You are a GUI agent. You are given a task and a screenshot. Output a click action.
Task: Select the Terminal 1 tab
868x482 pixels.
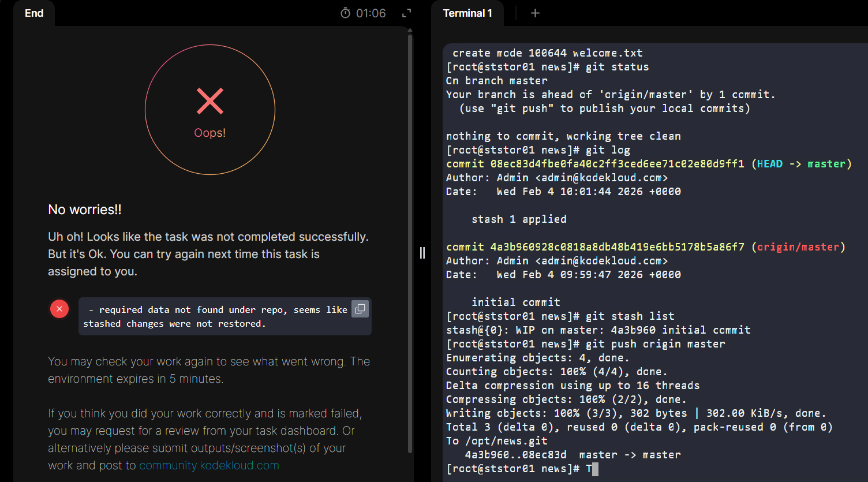pyautogui.click(x=467, y=13)
